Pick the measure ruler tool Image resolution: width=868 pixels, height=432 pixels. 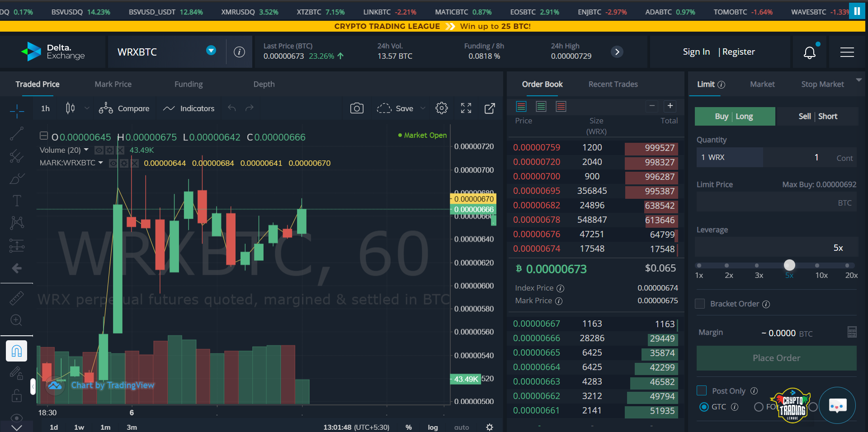pyautogui.click(x=17, y=298)
